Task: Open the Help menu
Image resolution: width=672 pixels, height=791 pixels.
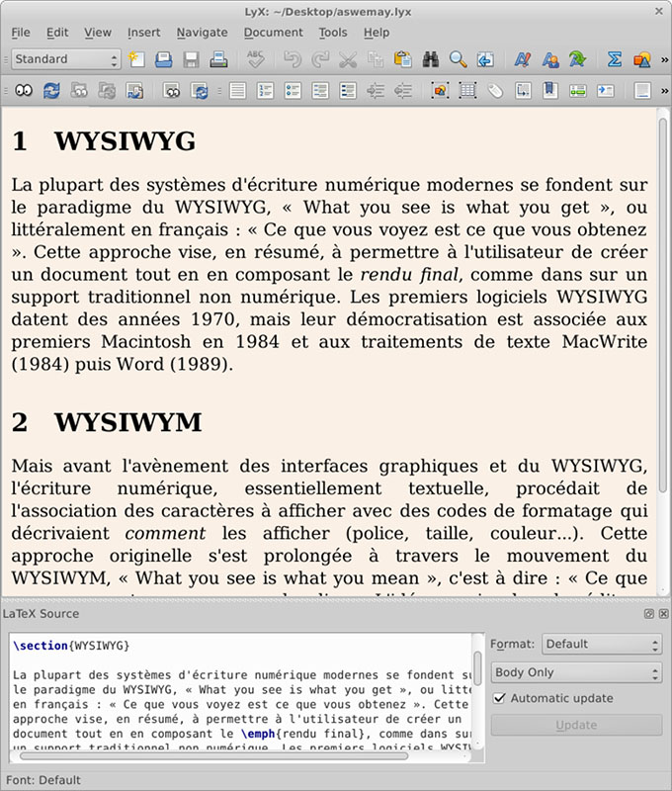Action: point(377,33)
